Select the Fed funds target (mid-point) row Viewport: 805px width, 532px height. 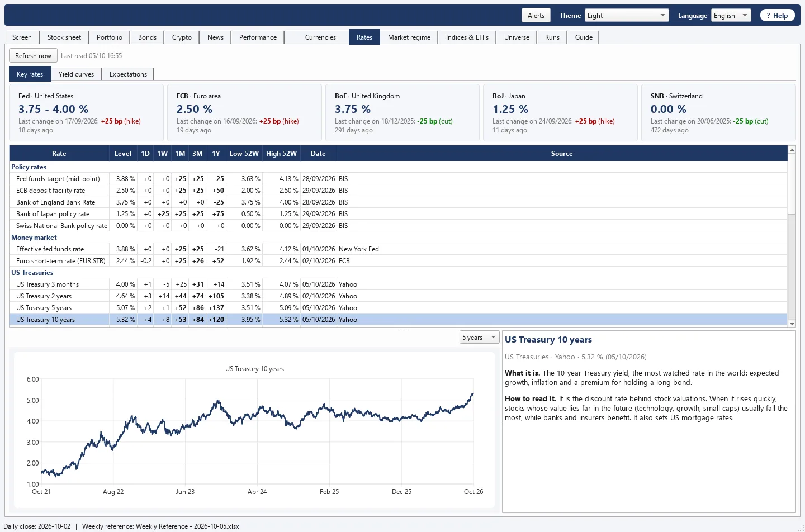click(398, 179)
